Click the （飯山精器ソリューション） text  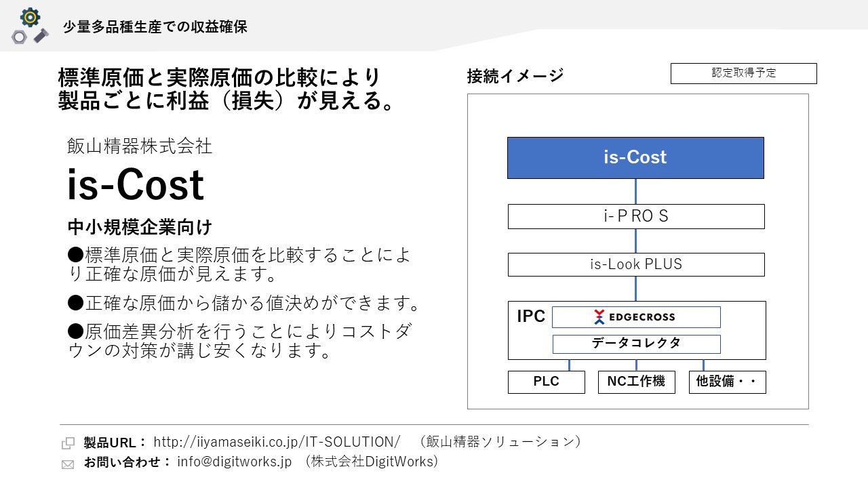(500, 442)
